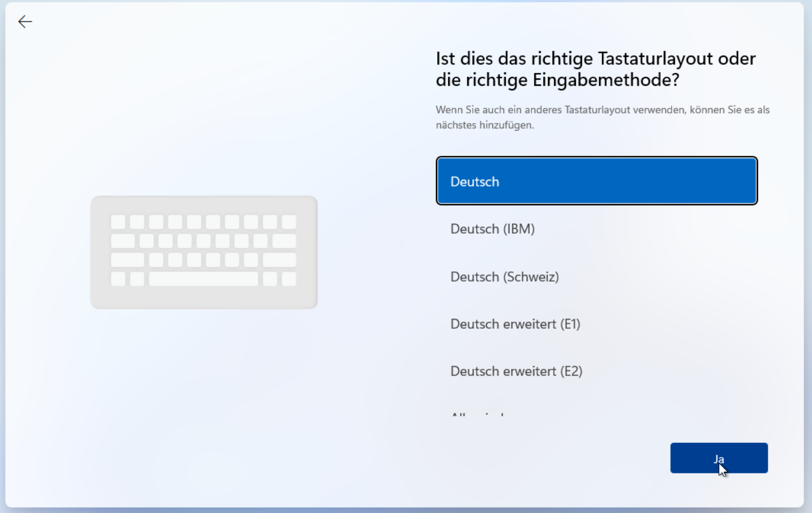The width and height of the screenshot is (812, 513).
Task: Pick Deutsch (Schweiz) keyboard layout
Action: click(596, 277)
